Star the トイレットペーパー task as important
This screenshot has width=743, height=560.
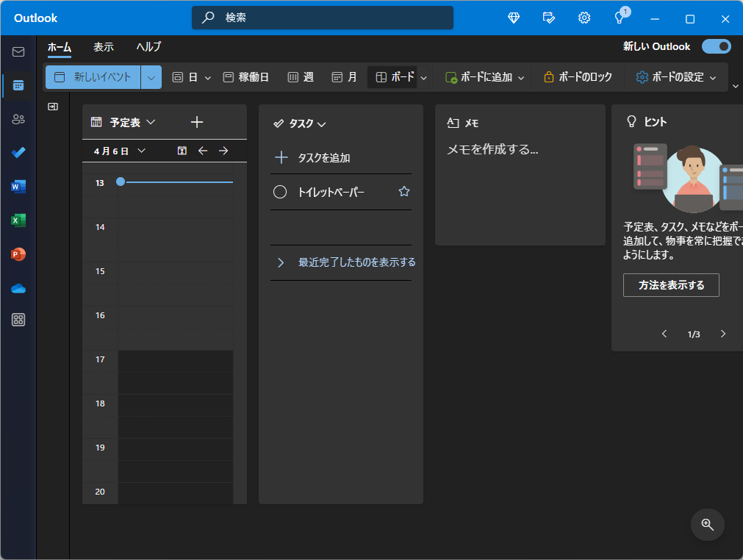pyautogui.click(x=403, y=191)
